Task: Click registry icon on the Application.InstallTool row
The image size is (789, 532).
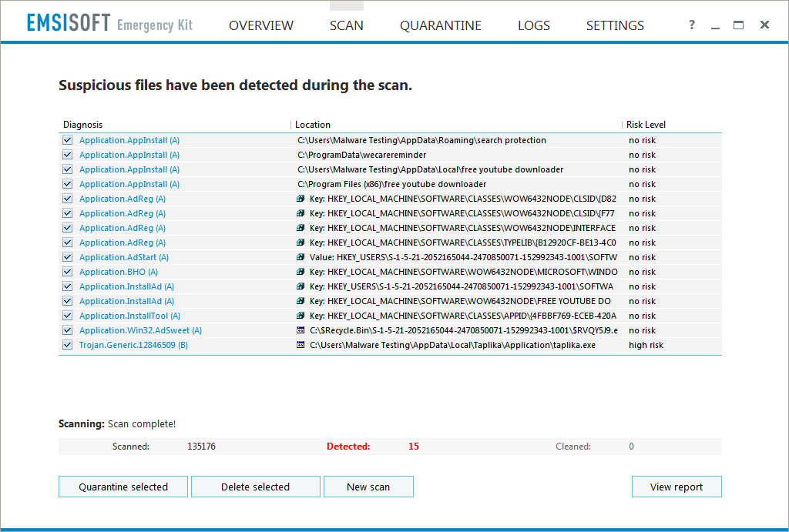Action: click(x=300, y=316)
